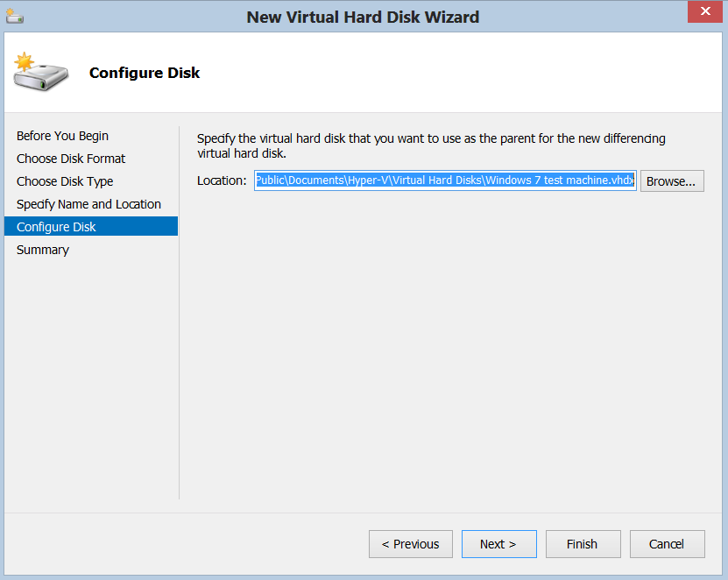Screen dimensions: 728x580
Task: Proceed with the Next button
Action: pos(499,544)
